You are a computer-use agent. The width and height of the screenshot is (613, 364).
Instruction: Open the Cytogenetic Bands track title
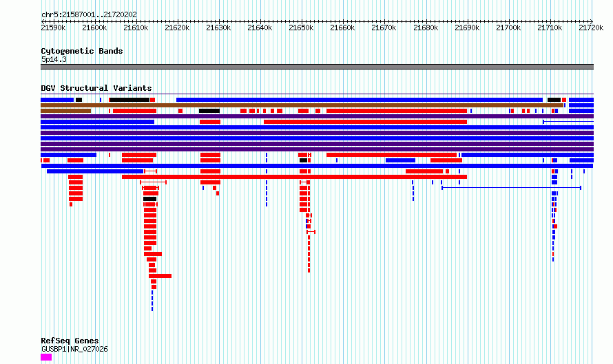coord(82,51)
